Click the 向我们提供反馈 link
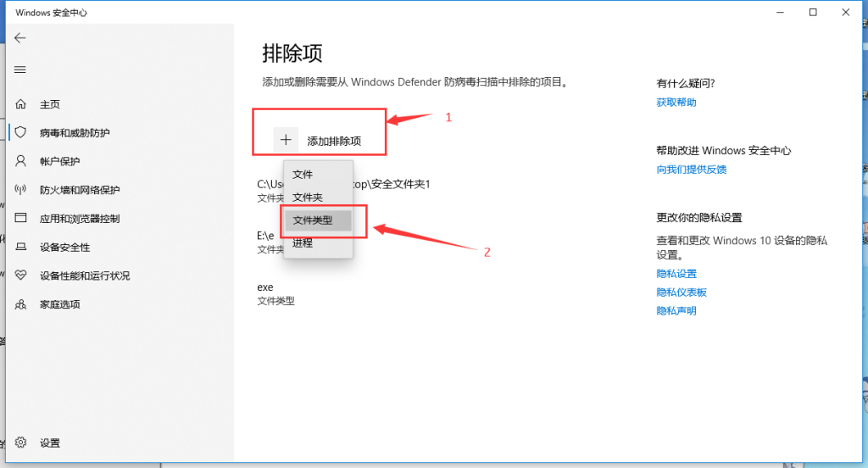Image resolution: width=868 pixels, height=468 pixels. pos(692,170)
